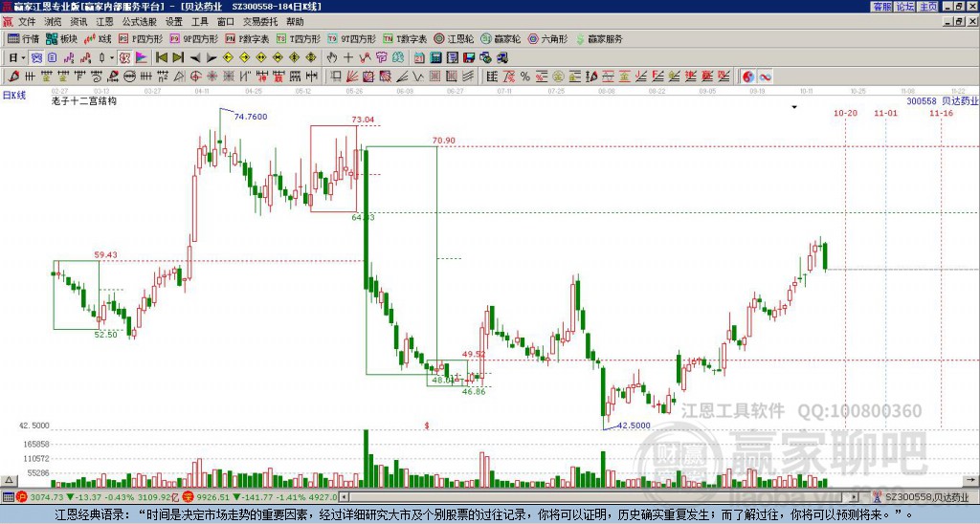Open the 帮助 menu
The image size is (980, 524).
[295, 22]
